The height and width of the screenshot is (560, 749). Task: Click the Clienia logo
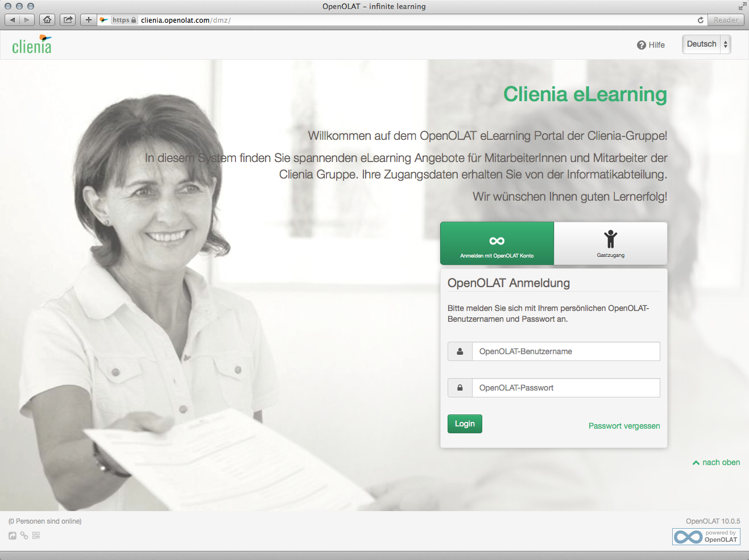click(x=32, y=44)
